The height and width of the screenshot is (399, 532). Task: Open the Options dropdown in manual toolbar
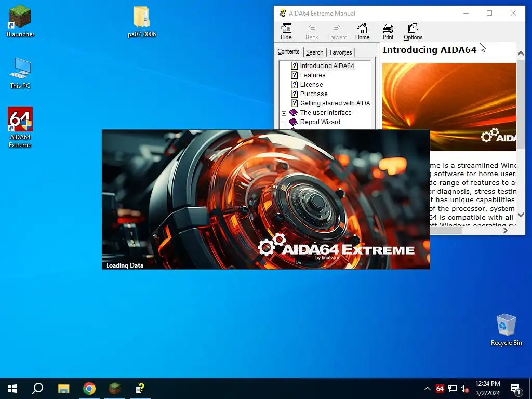[x=413, y=32]
